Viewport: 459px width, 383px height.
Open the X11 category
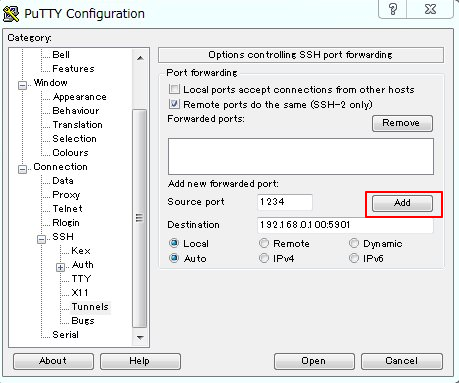[x=80, y=293]
